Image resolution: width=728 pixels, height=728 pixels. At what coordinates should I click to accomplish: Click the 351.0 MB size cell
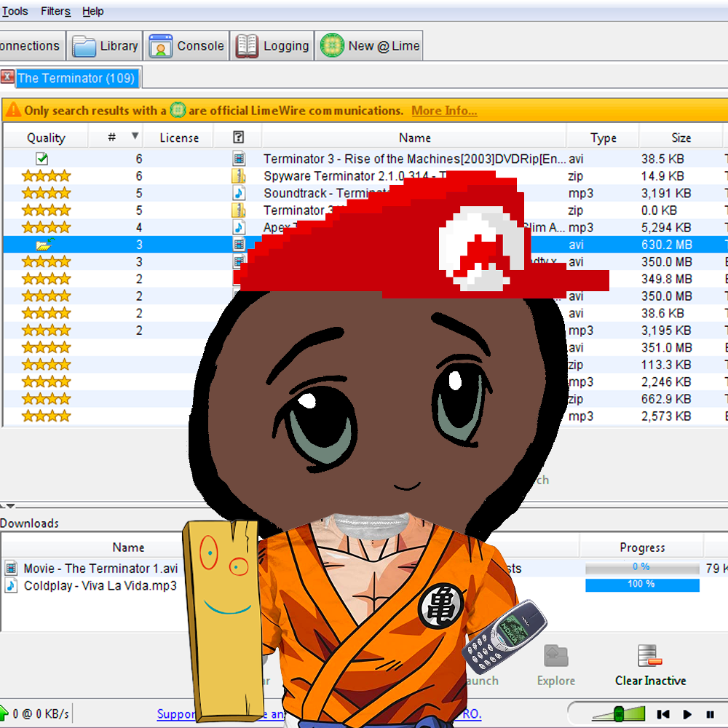(667, 348)
